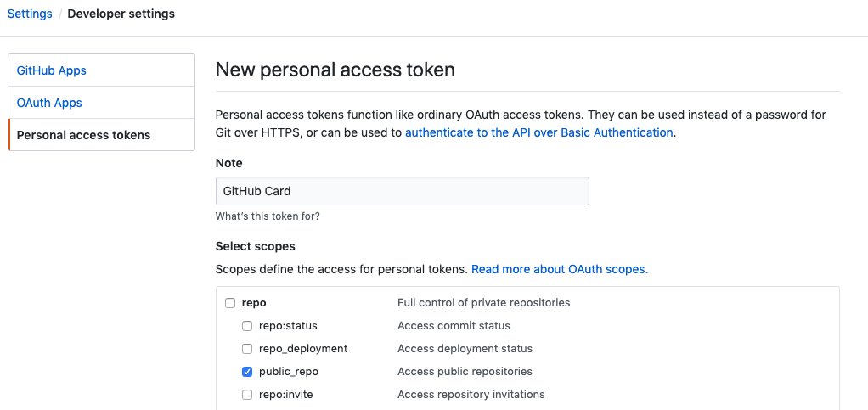Focus the Note field containing GitHub Card
868x410 pixels.
402,191
